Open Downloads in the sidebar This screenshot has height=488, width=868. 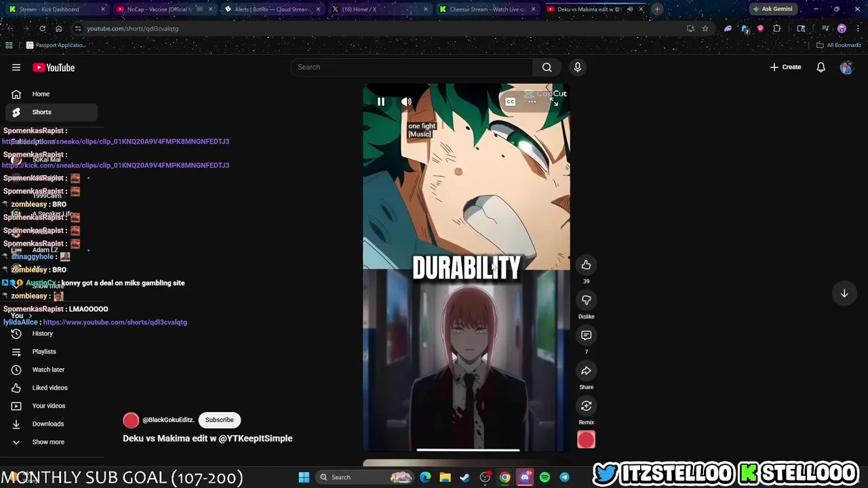coord(51,424)
